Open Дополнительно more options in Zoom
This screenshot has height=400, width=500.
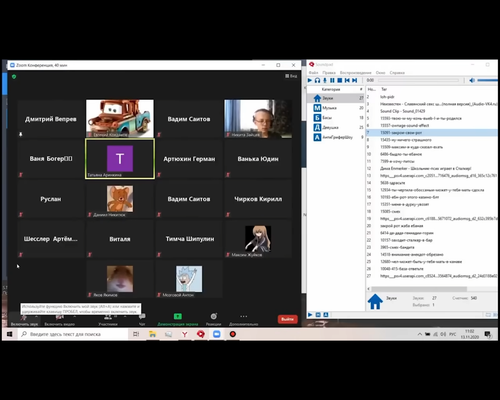[244, 319]
